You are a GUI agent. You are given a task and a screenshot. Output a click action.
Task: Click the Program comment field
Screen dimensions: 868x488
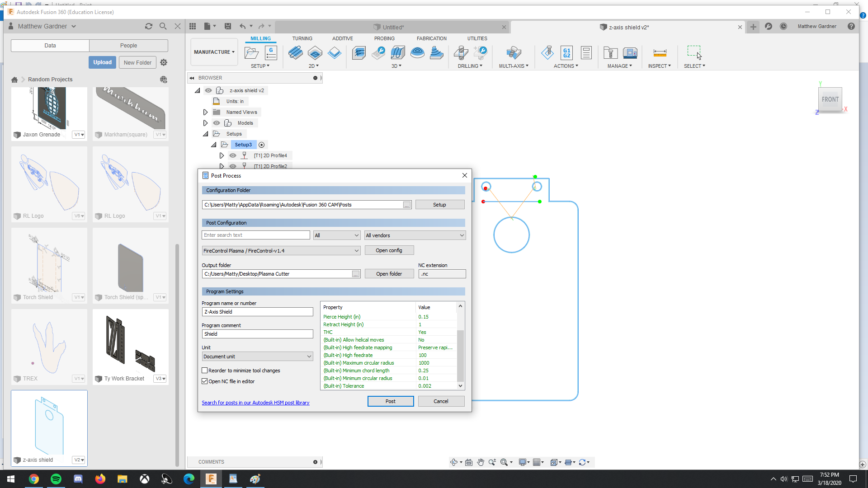point(257,334)
